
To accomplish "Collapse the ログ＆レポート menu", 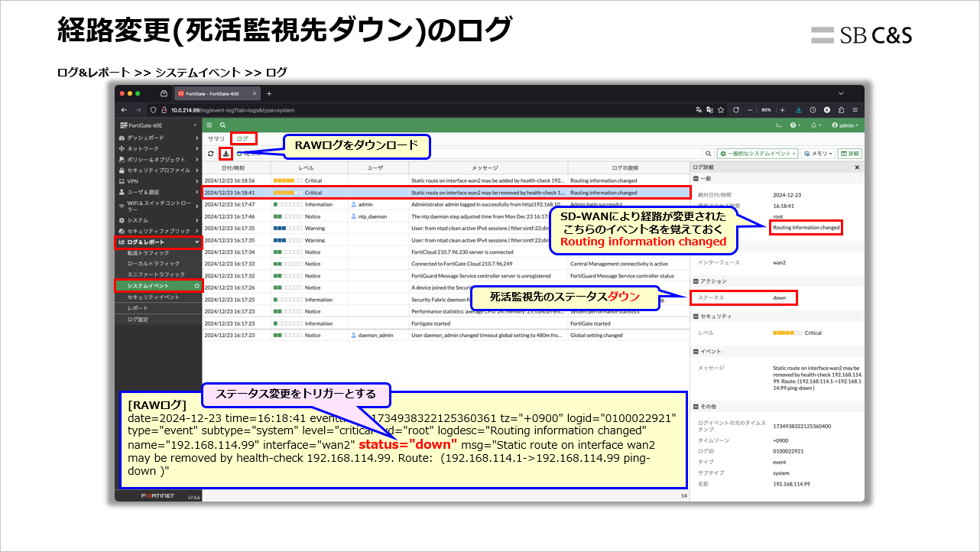I will pos(158,242).
